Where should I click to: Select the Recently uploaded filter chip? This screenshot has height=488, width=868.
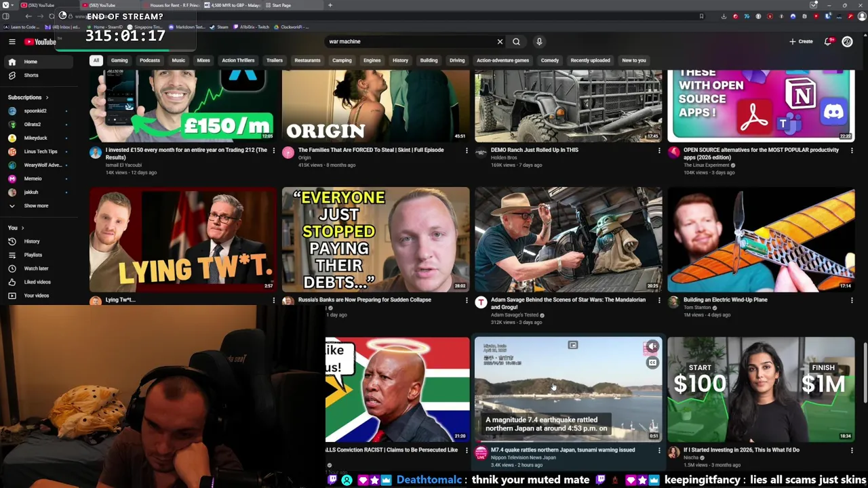(x=590, y=60)
